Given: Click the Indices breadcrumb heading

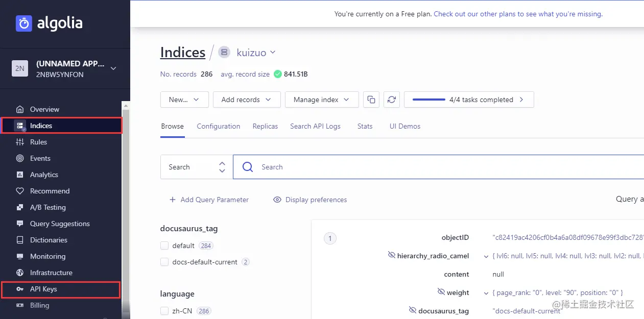Looking at the screenshot, I should click(183, 52).
